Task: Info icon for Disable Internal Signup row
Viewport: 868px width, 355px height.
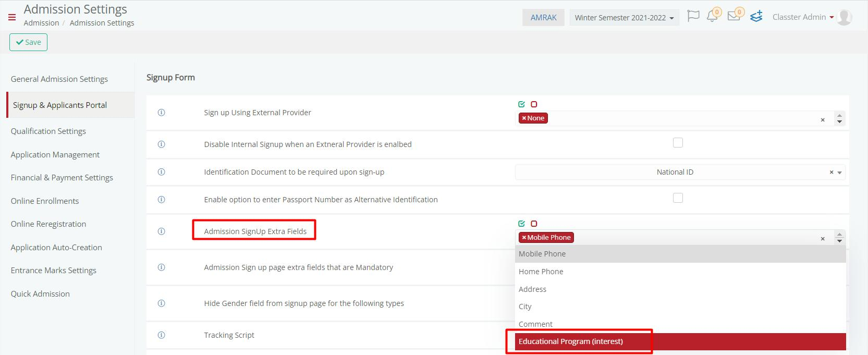Action: coord(162,144)
